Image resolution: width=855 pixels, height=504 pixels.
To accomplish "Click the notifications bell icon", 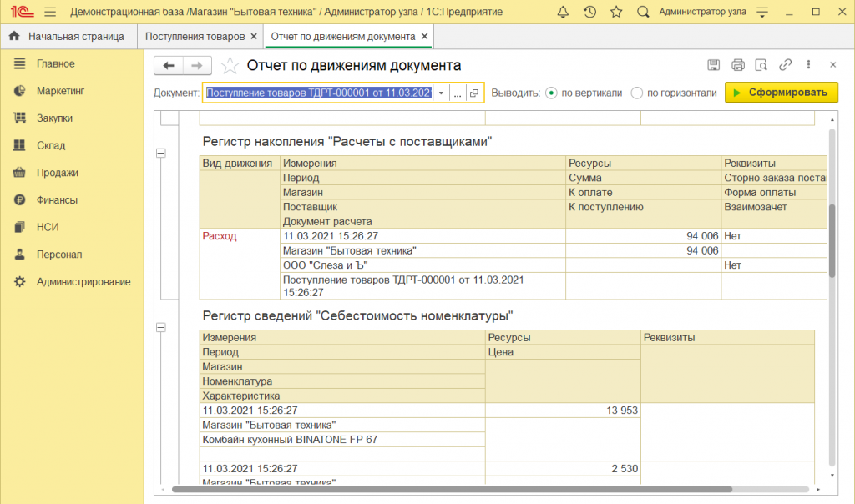I will click(563, 12).
